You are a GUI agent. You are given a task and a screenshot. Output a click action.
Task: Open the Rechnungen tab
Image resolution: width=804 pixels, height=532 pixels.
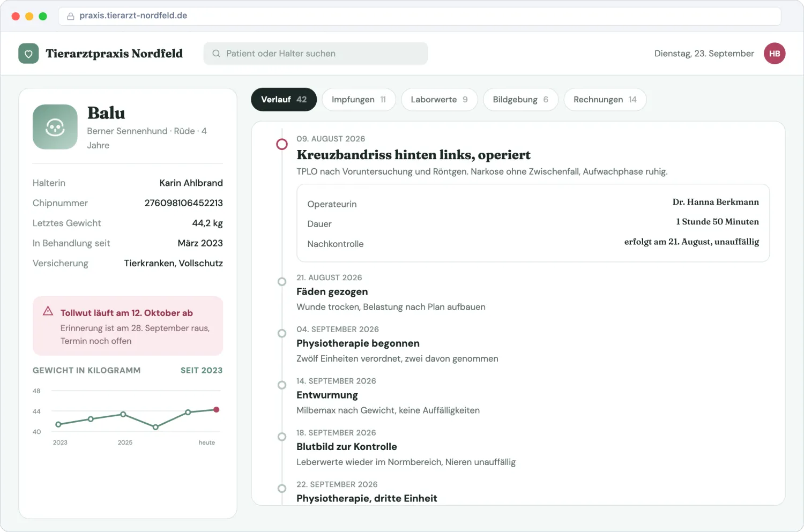(605, 100)
